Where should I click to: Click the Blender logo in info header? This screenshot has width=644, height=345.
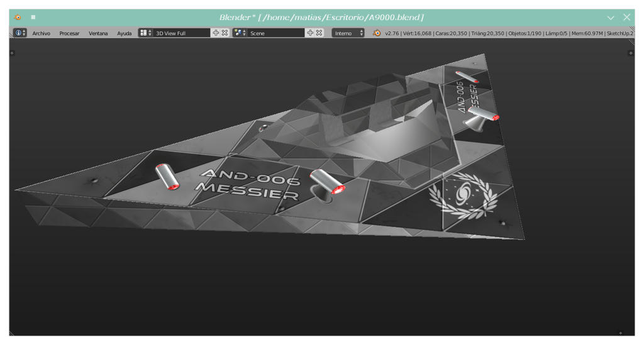click(x=377, y=33)
